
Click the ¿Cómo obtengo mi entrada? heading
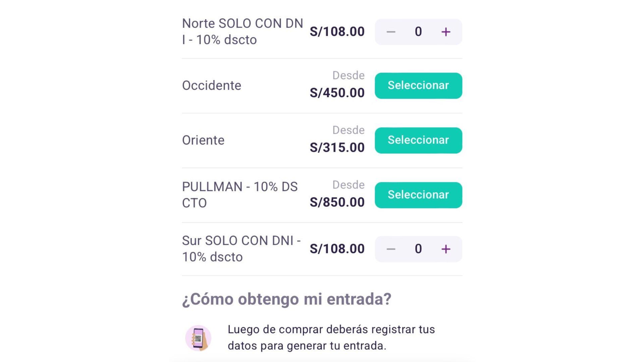(286, 299)
